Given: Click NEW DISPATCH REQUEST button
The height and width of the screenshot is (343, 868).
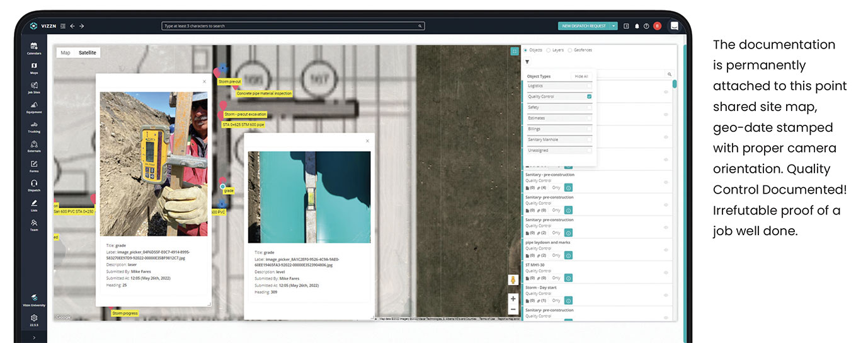Looking at the screenshot, I should [584, 26].
